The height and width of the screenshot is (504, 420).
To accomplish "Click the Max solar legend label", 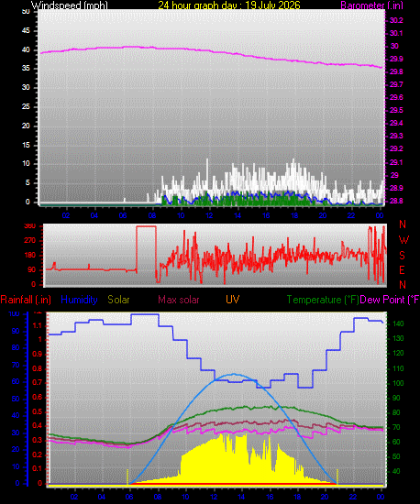I will [x=179, y=300].
